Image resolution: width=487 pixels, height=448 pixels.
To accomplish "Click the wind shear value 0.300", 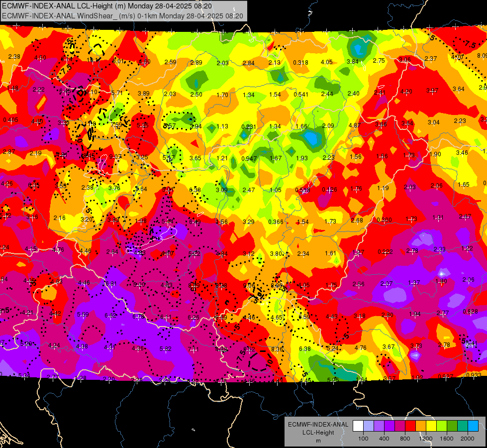I will 384,220.
